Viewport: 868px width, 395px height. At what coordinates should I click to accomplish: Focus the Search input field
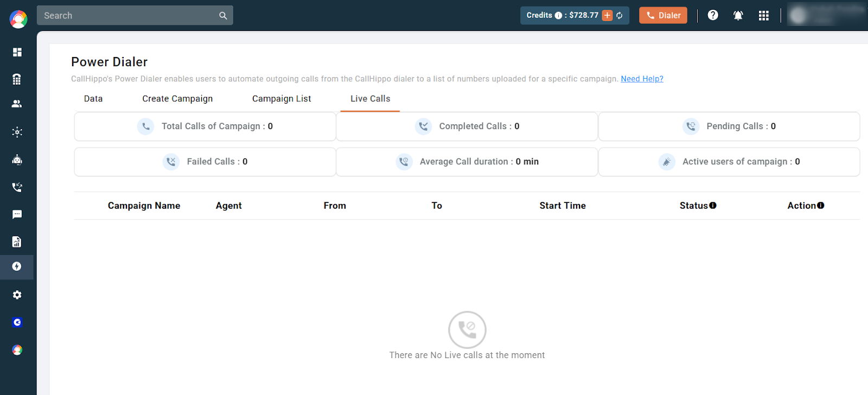click(135, 15)
